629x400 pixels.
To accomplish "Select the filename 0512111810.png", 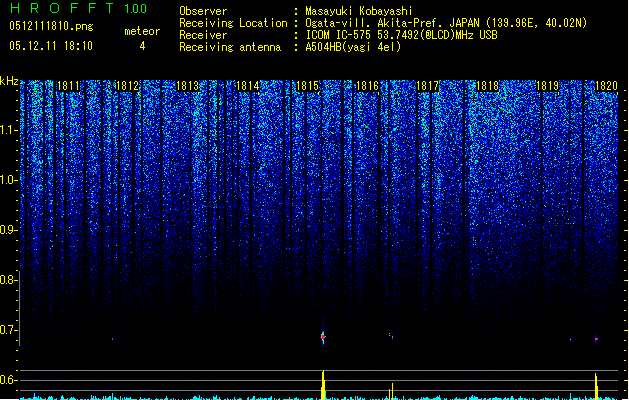I will pyautogui.click(x=51, y=26).
